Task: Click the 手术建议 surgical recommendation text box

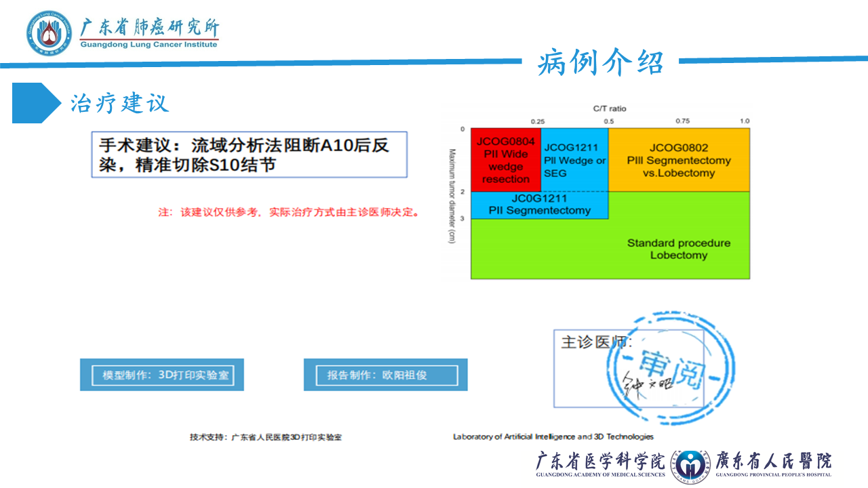Action: point(249,155)
